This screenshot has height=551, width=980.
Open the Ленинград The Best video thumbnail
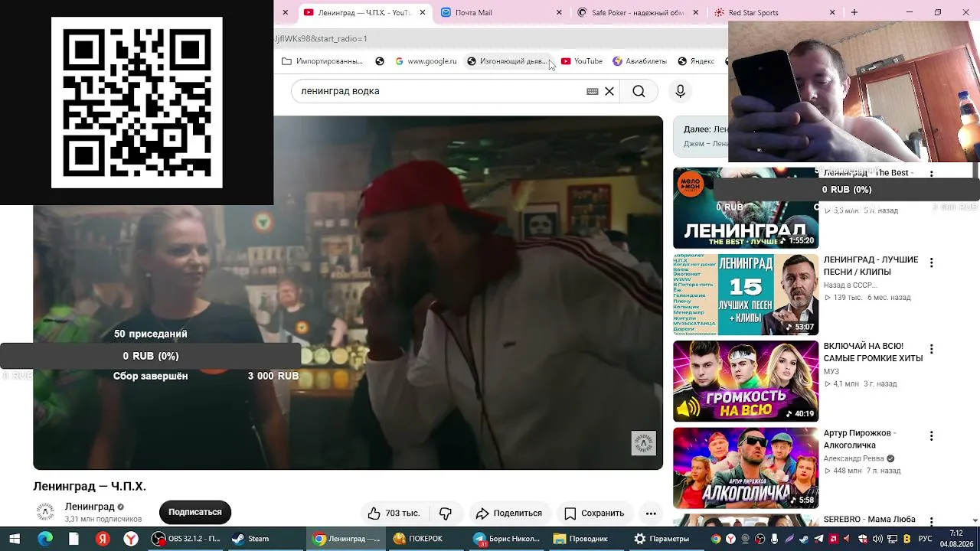pyautogui.click(x=746, y=208)
